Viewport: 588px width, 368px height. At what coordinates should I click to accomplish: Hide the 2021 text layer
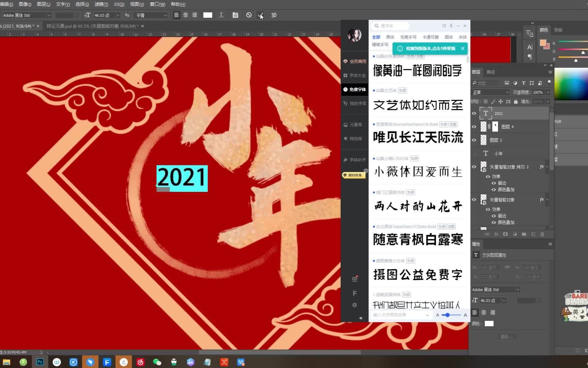[x=474, y=113]
